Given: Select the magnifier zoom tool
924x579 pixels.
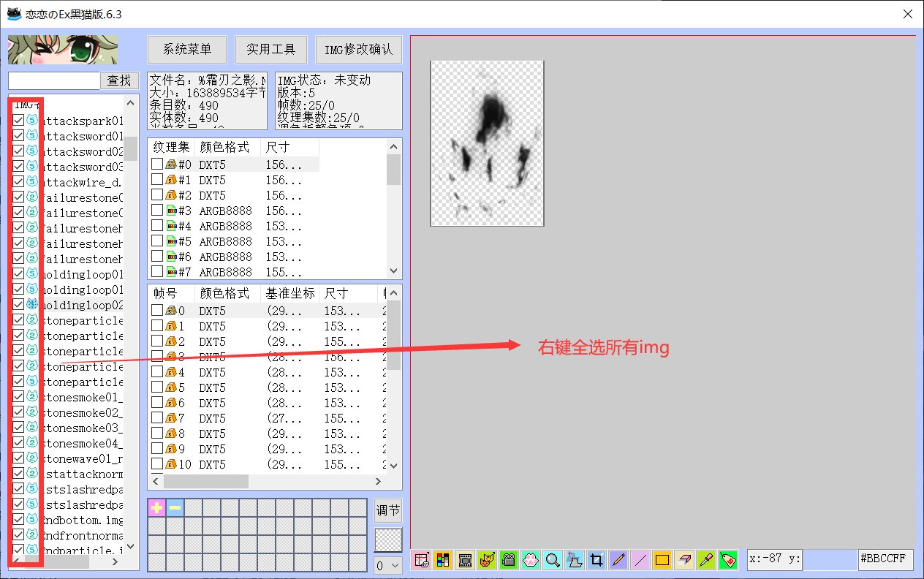Looking at the screenshot, I should [x=552, y=559].
